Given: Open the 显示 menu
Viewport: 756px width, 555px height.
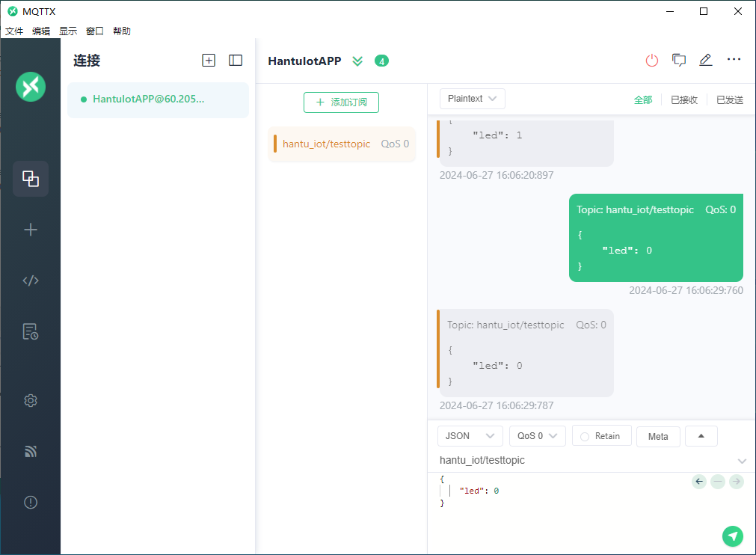Looking at the screenshot, I should coord(68,31).
